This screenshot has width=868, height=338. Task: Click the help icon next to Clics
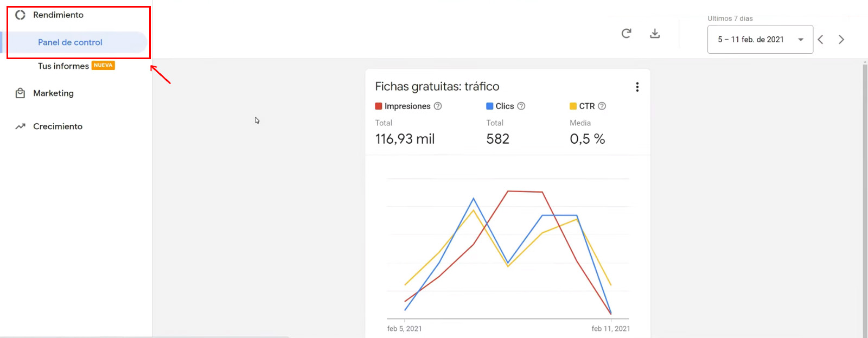pos(521,106)
